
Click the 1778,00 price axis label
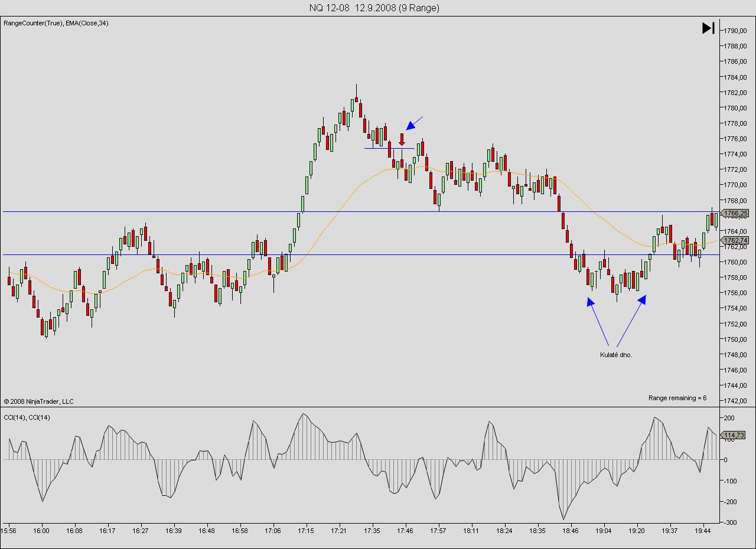[736, 123]
